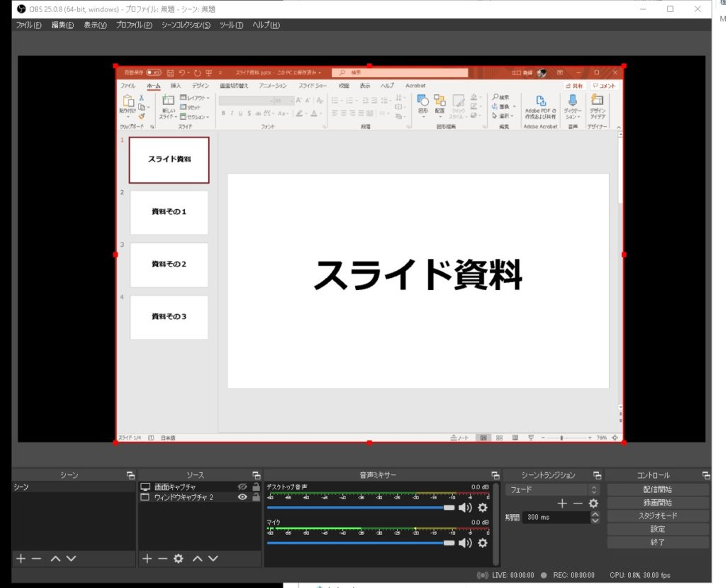726x588 pixels.
Task: Toggle lock on 画面キャプチャ source
Action: tap(256, 487)
